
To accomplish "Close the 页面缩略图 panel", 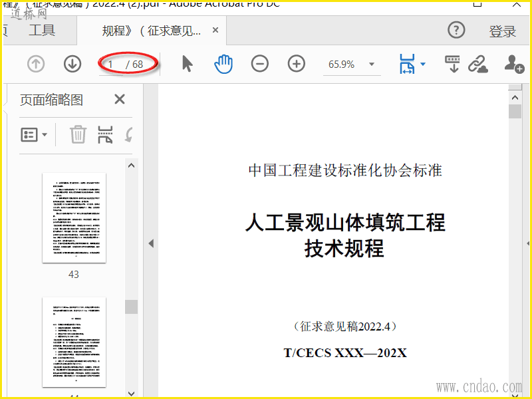I will [120, 99].
